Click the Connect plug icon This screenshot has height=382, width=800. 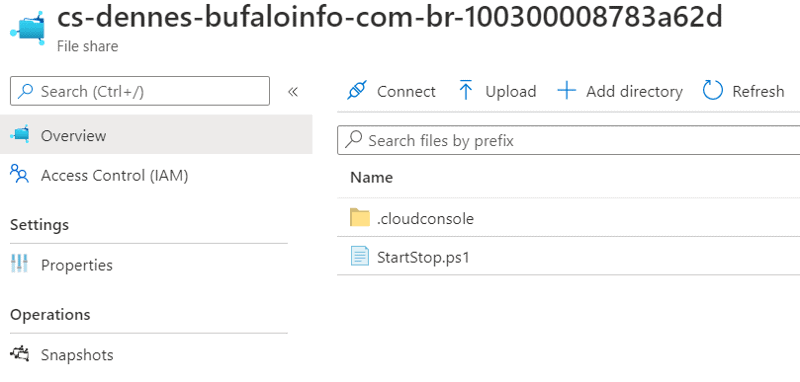[357, 91]
